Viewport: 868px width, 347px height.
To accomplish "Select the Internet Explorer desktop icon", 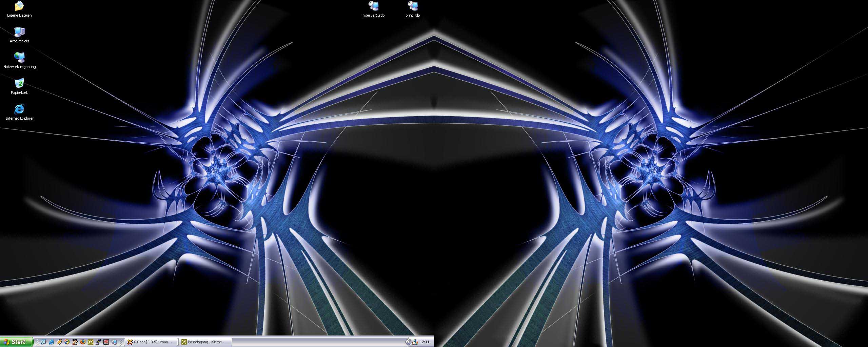I will 19,109.
